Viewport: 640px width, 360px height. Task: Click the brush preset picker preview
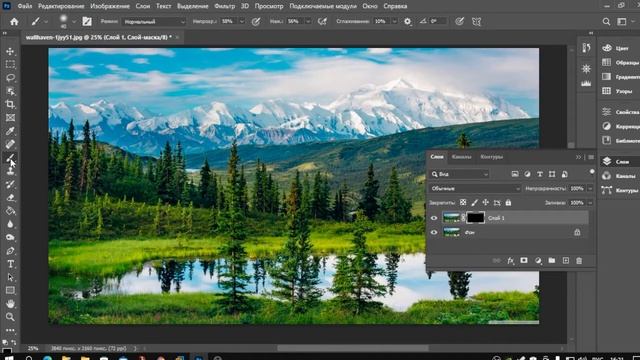click(x=63, y=21)
